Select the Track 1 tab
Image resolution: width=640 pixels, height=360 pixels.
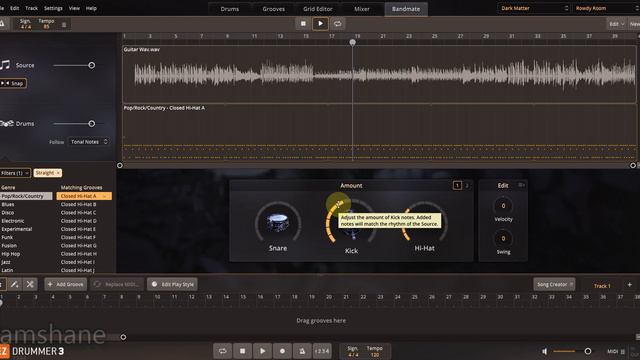(x=602, y=286)
